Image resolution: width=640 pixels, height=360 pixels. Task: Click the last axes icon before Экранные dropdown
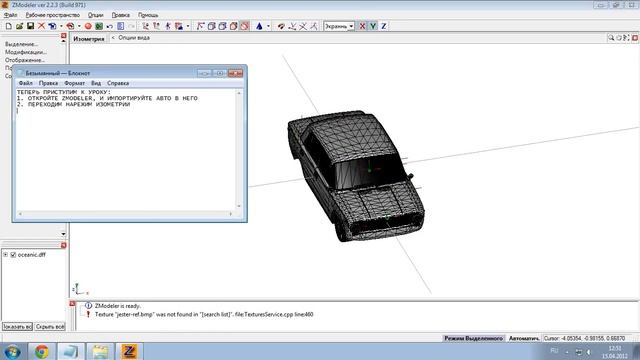click(314, 26)
